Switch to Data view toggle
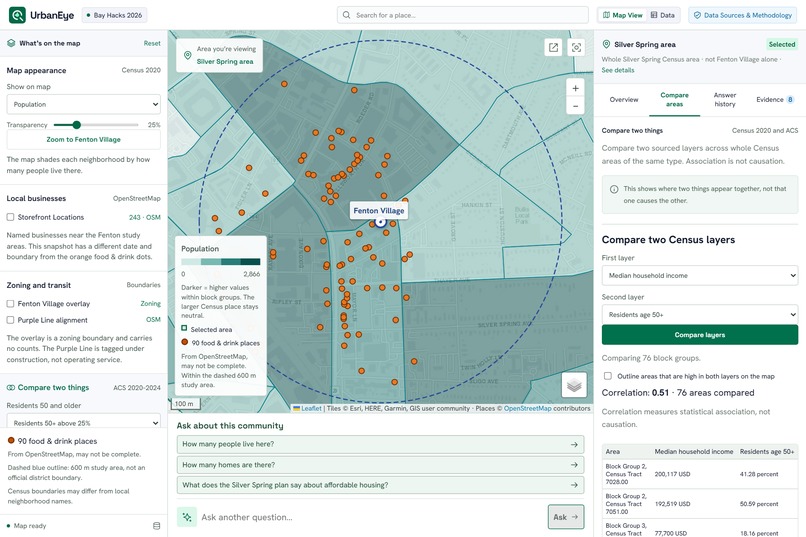 coord(663,15)
